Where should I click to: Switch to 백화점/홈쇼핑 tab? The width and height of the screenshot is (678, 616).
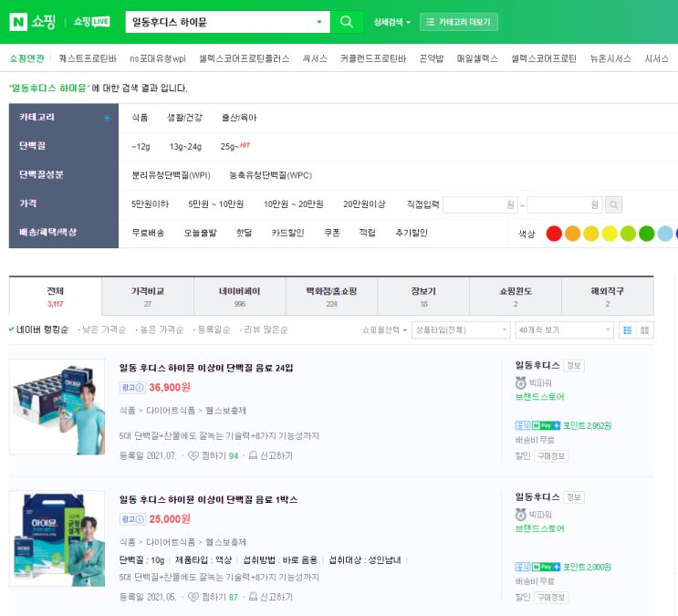pos(331,297)
